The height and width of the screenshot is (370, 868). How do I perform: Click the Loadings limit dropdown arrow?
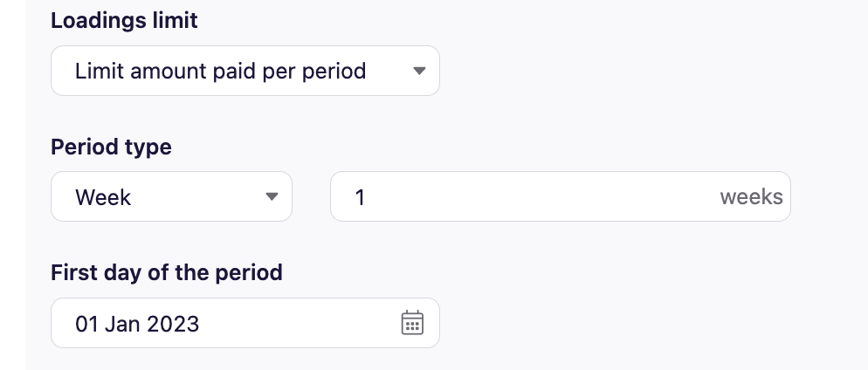pyautogui.click(x=419, y=71)
